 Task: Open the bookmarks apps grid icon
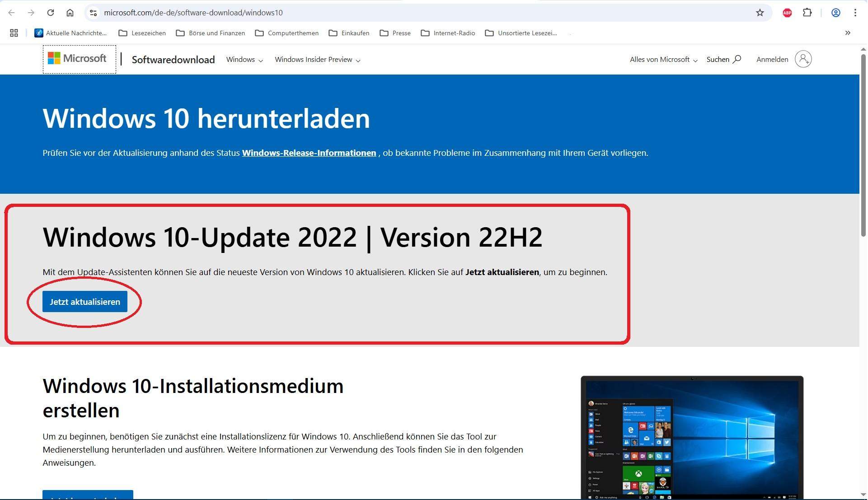[14, 33]
